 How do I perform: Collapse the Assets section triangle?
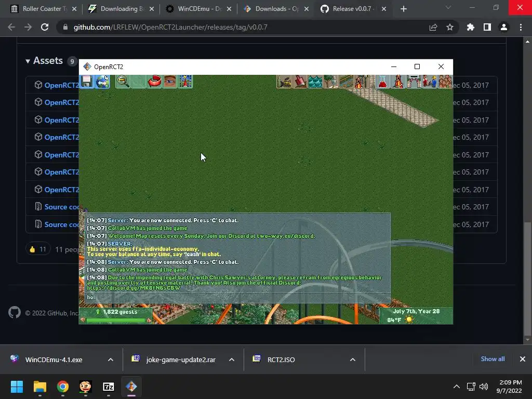pyautogui.click(x=28, y=61)
